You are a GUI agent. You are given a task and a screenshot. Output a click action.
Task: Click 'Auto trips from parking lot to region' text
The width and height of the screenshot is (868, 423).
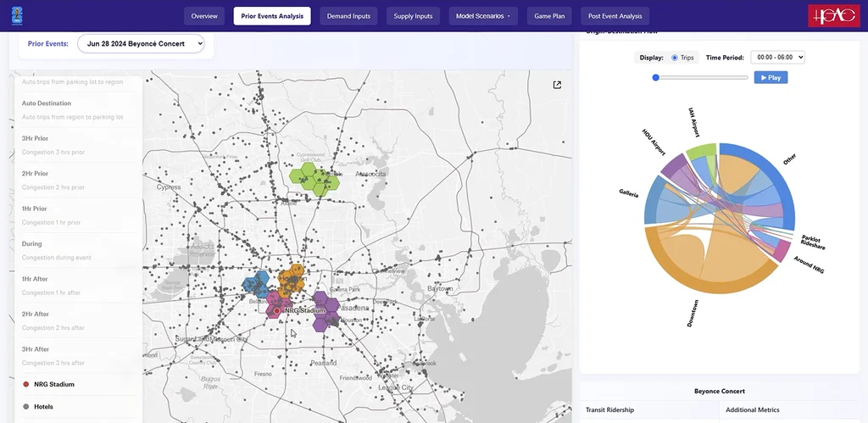pyautogui.click(x=73, y=82)
